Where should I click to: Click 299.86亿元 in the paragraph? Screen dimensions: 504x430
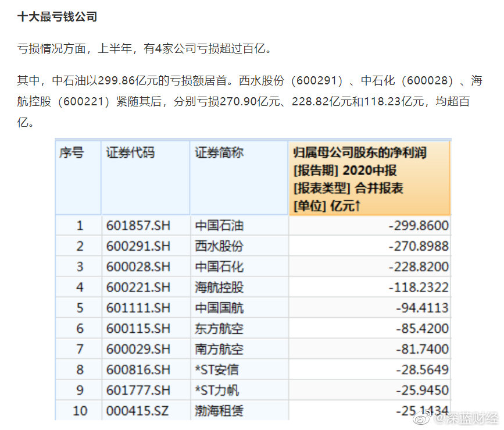pos(128,80)
